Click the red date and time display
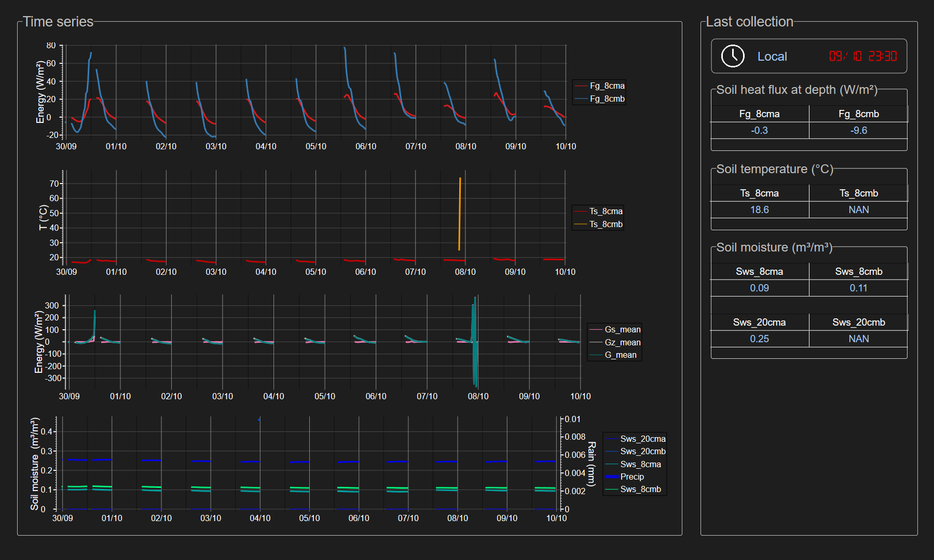 tap(862, 56)
